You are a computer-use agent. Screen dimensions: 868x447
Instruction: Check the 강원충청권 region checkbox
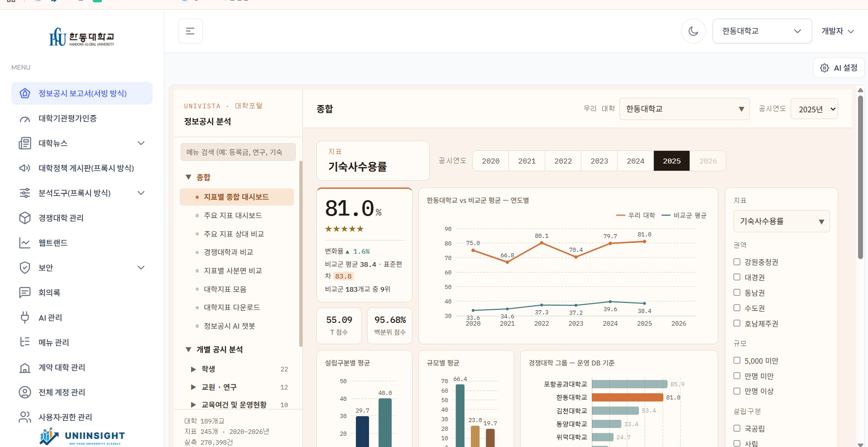pos(737,262)
